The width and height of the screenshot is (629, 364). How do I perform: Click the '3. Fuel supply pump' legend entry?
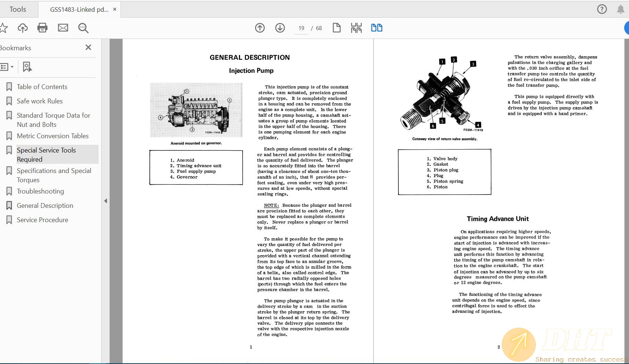point(193,171)
